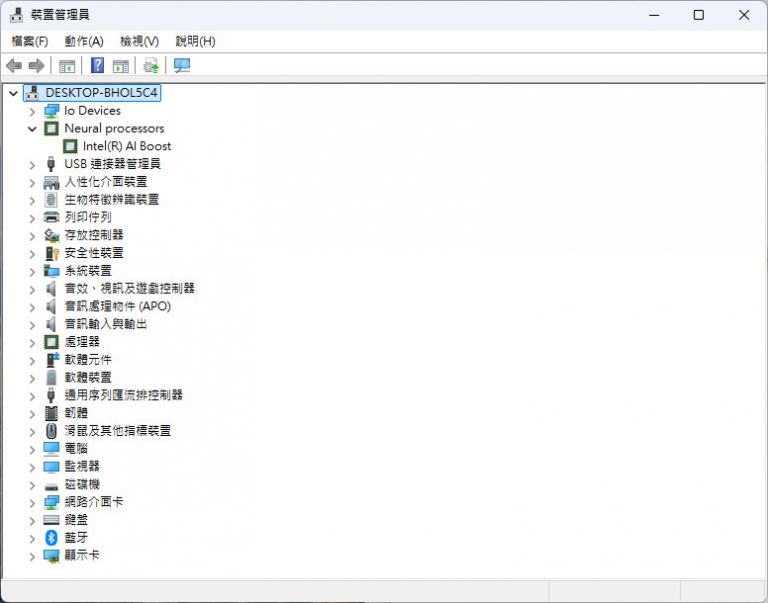Expand the 音訊處理物件 (APO) category
Image resolution: width=768 pixels, height=603 pixels.
point(32,307)
